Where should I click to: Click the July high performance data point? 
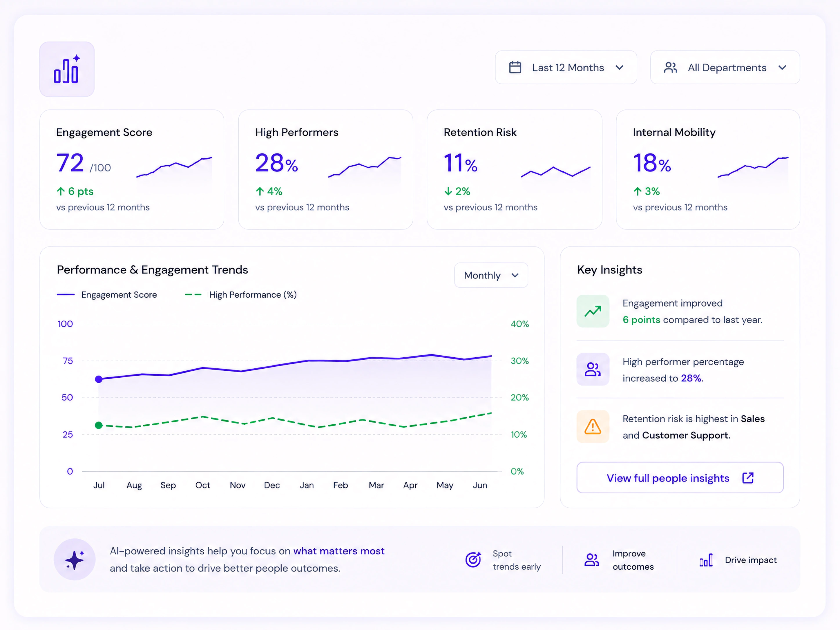point(99,425)
